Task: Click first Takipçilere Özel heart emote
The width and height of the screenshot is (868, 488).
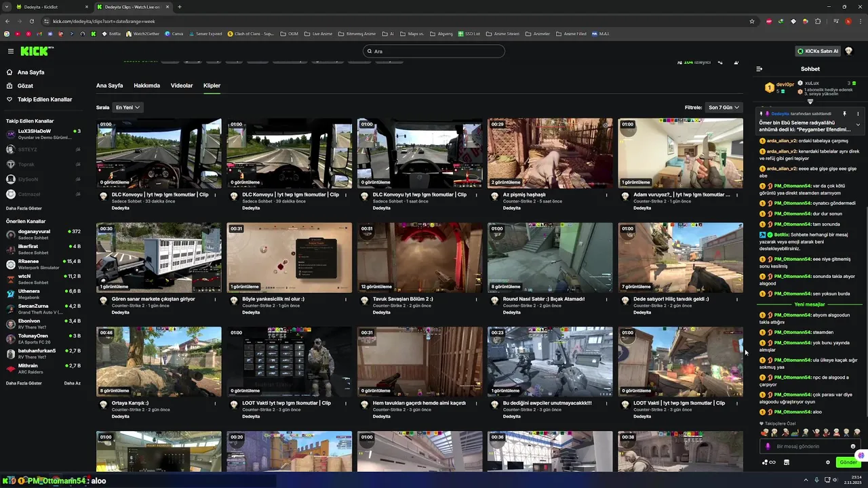Action: (x=765, y=432)
